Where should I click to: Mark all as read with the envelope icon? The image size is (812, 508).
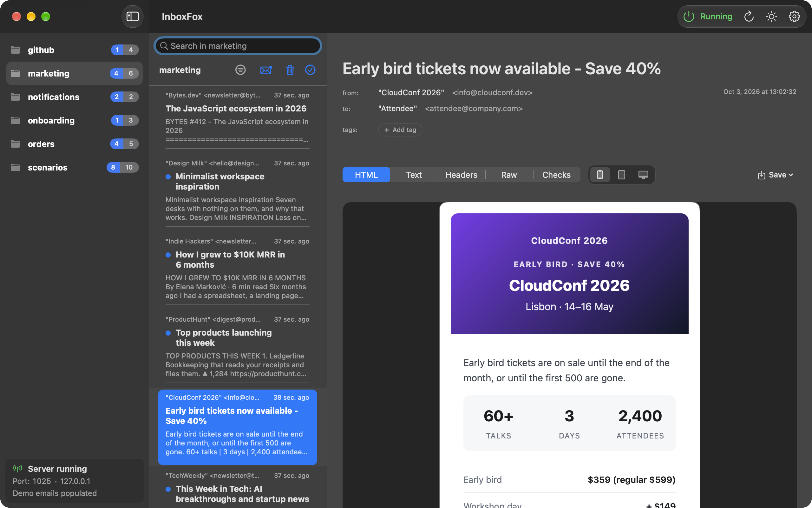[266, 70]
